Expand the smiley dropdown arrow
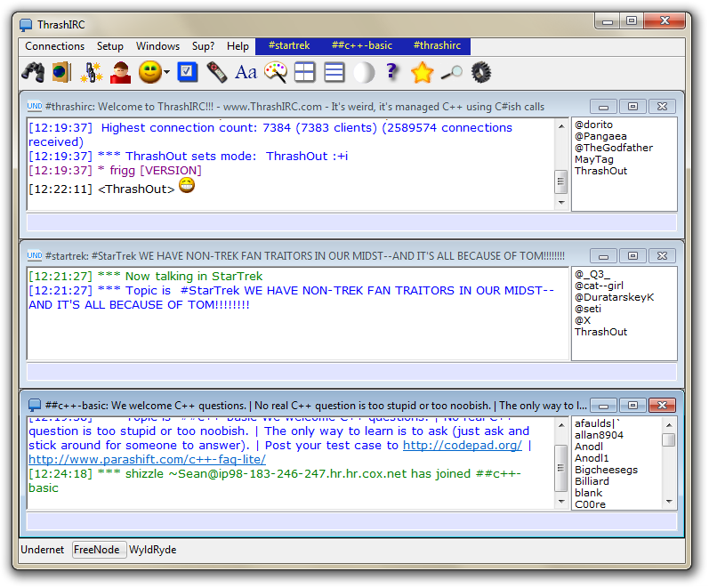 (167, 72)
